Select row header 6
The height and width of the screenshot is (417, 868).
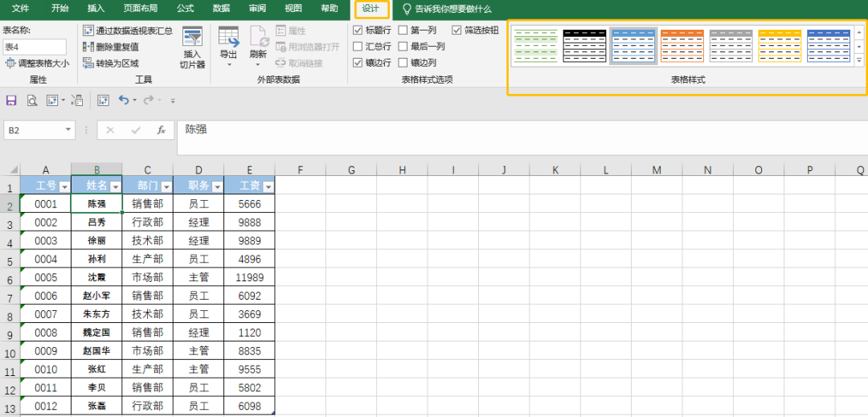tap(10, 280)
